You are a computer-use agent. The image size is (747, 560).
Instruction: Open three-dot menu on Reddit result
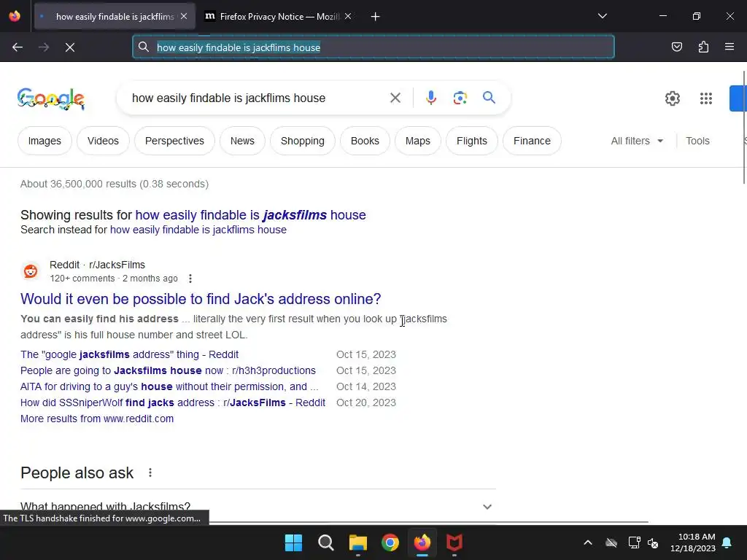click(190, 279)
